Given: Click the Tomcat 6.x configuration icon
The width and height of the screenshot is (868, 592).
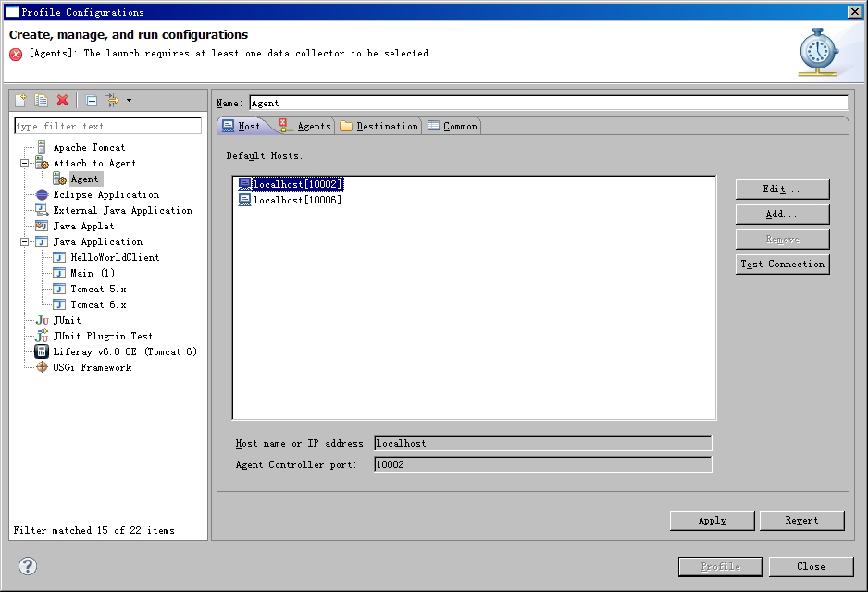Looking at the screenshot, I should pyautogui.click(x=59, y=304).
